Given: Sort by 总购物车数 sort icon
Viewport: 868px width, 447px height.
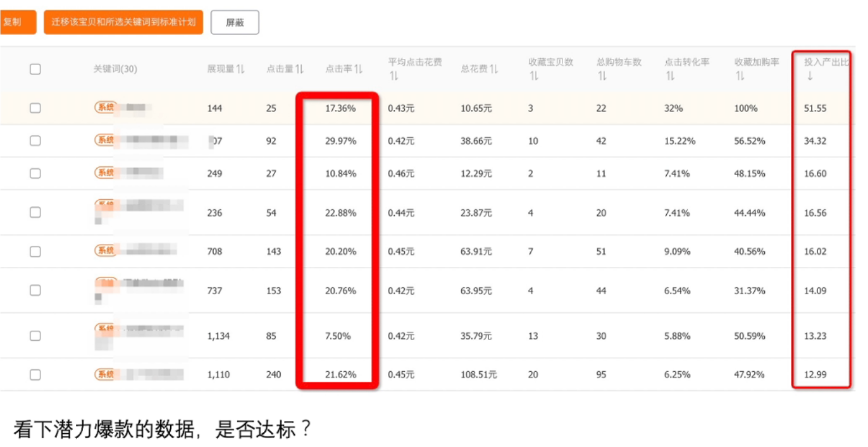Looking at the screenshot, I should pos(601,76).
